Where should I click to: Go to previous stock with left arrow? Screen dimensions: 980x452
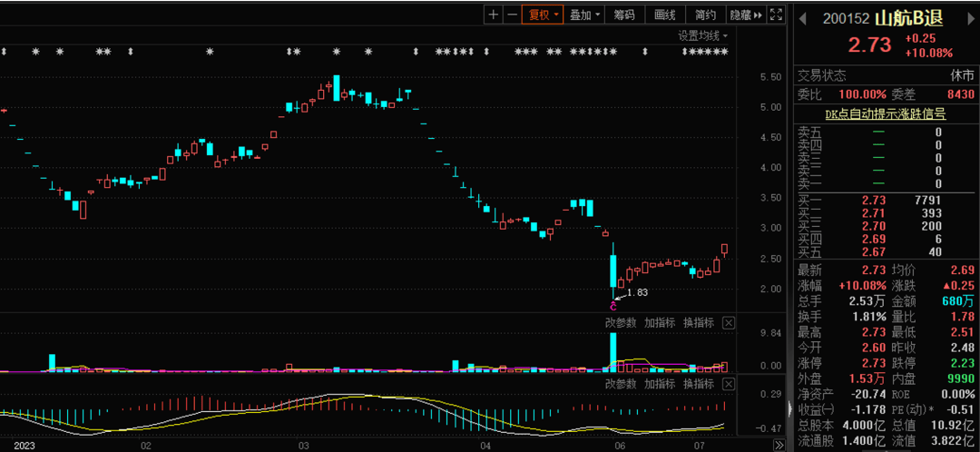click(x=800, y=18)
